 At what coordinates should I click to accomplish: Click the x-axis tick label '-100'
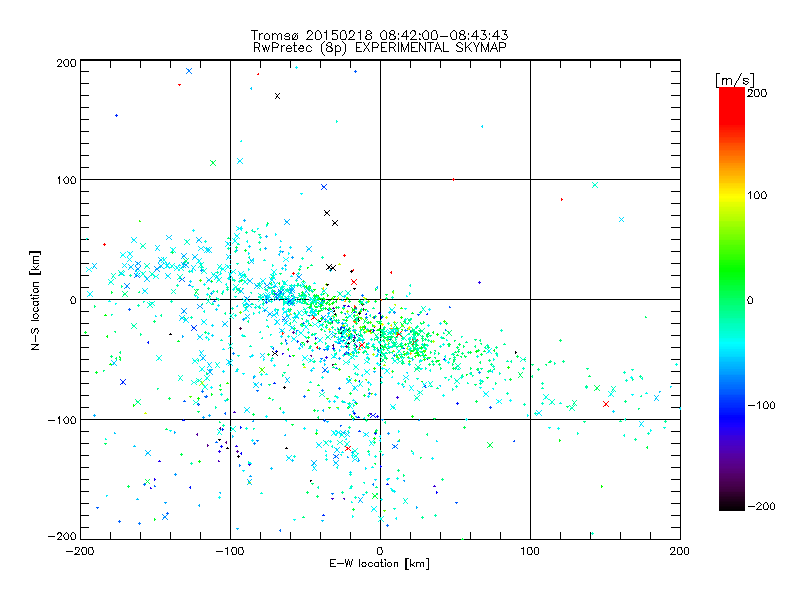coord(230,552)
